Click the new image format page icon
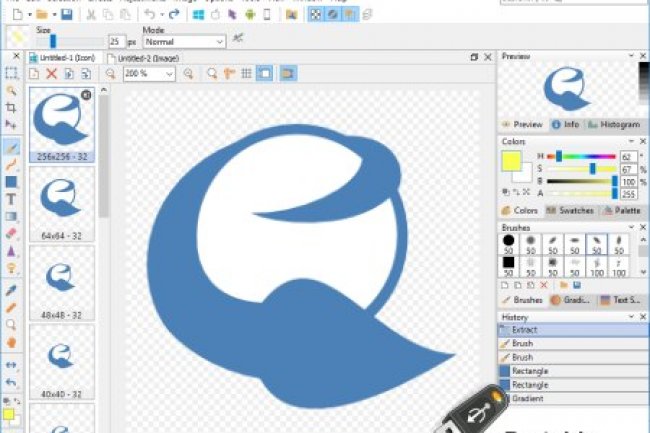The image size is (650, 433). [x=34, y=74]
